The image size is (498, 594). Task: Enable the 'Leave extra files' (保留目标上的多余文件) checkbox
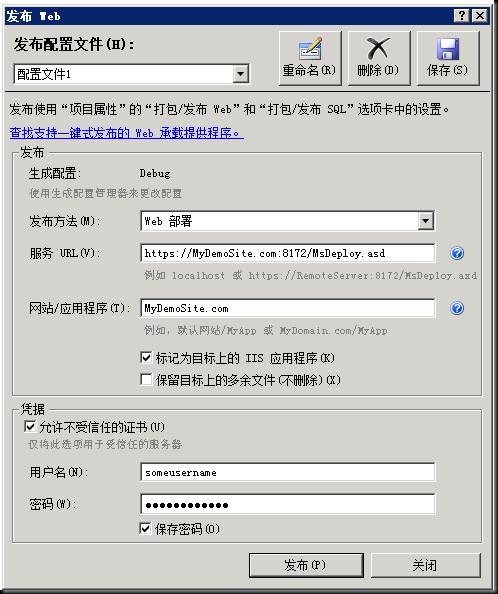pyautogui.click(x=146, y=379)
